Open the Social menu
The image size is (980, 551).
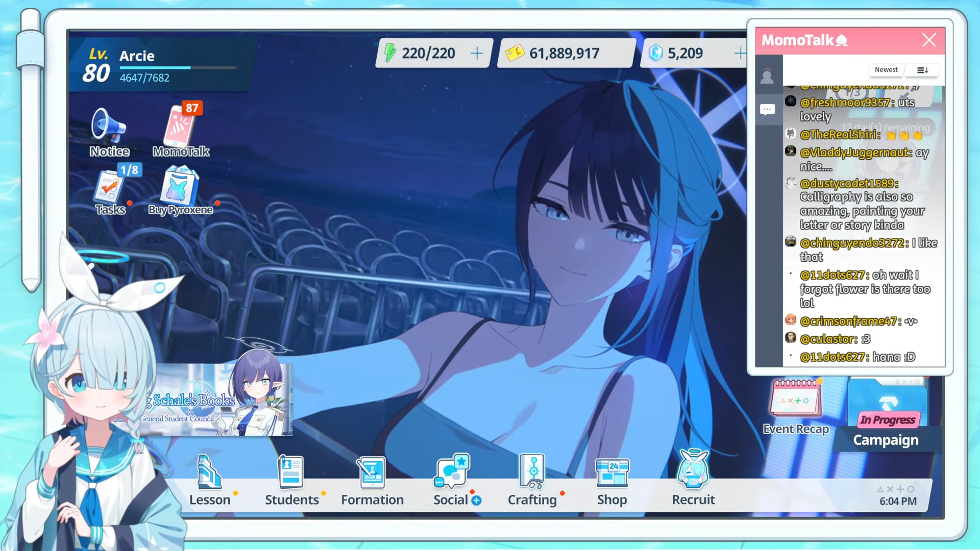(x=451, y=481)
